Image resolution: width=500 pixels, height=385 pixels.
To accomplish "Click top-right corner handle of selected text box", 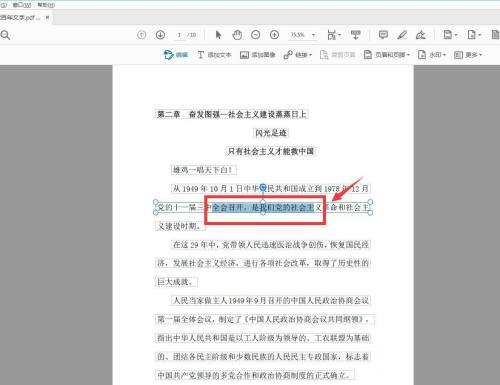I will pyautogui.click(x=370, y=202).
